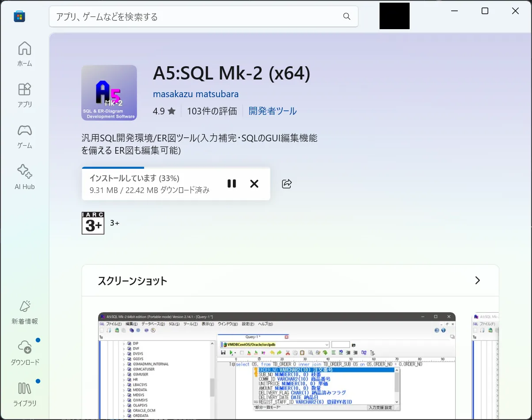This screenshot has height=420, width=532.
Task: Click the A5:SQL Mk-2 (x64) title
Action: [232, 74]
